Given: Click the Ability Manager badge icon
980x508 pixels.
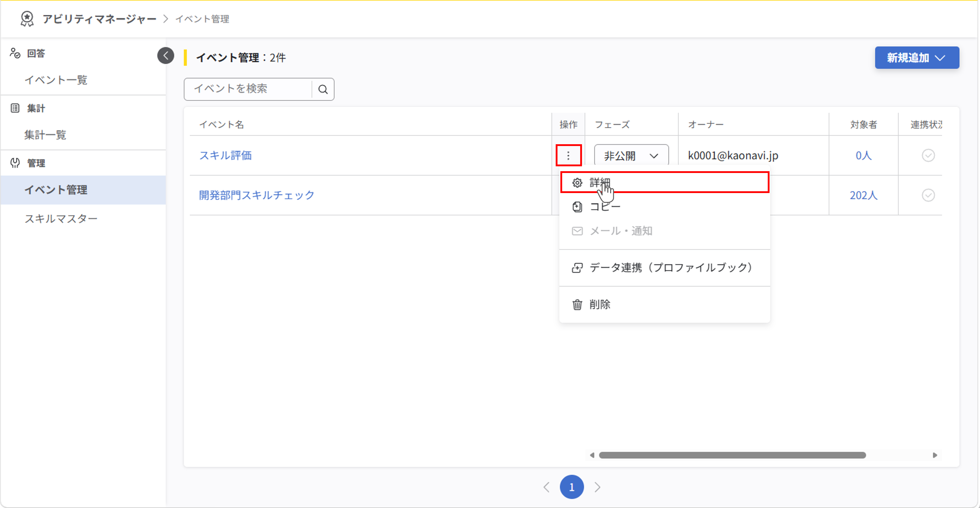Looking at the screenshot, I should pyautogui.click(x=27, y=19).
